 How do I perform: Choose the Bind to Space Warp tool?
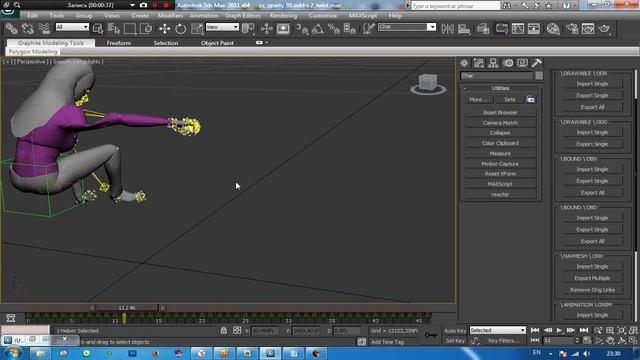[x=44, y=29]
